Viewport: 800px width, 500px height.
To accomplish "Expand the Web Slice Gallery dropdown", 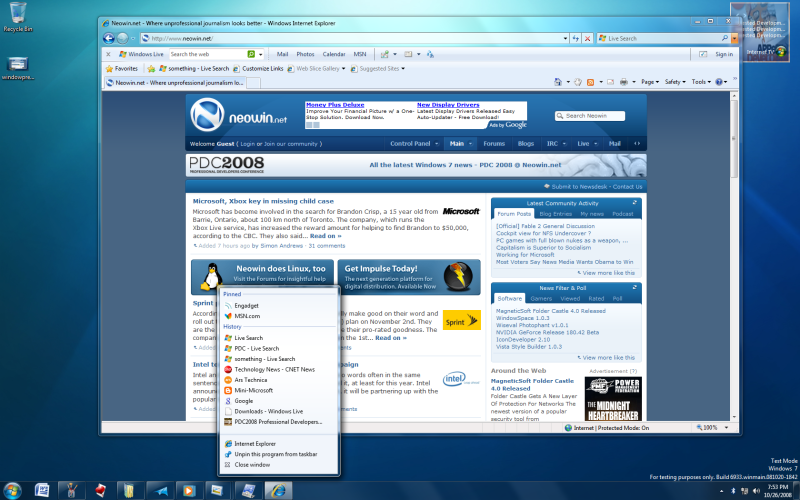I will [344, 68].
